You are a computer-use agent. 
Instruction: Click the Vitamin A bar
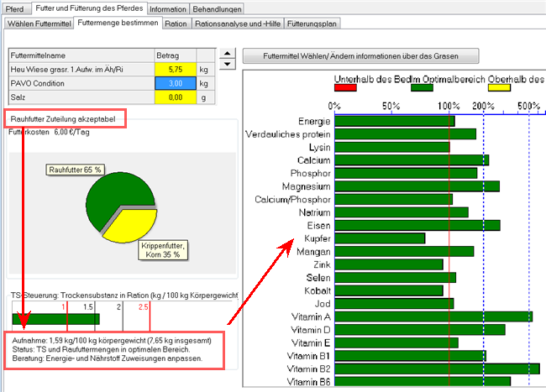pos(433,316)
